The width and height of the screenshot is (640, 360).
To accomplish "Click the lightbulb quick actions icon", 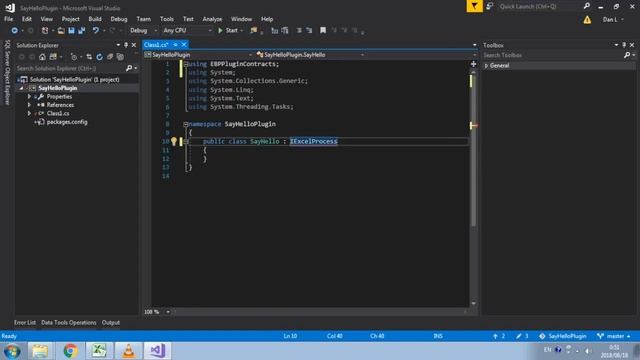I will (174, 141).
